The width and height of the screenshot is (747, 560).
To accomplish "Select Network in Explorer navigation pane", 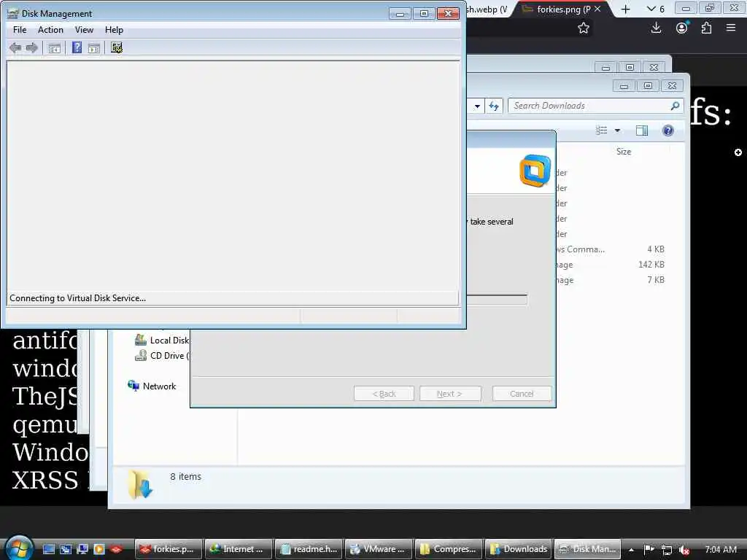I will point(152,386).
